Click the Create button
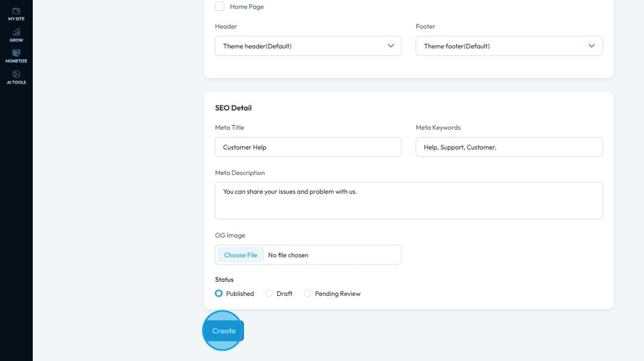Viewport: 644px width, 361px height. click(224, 330)
